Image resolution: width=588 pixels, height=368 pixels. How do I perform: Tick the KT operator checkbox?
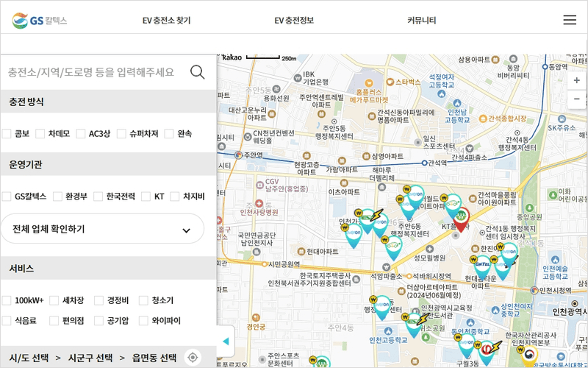[x=146, y=197]
